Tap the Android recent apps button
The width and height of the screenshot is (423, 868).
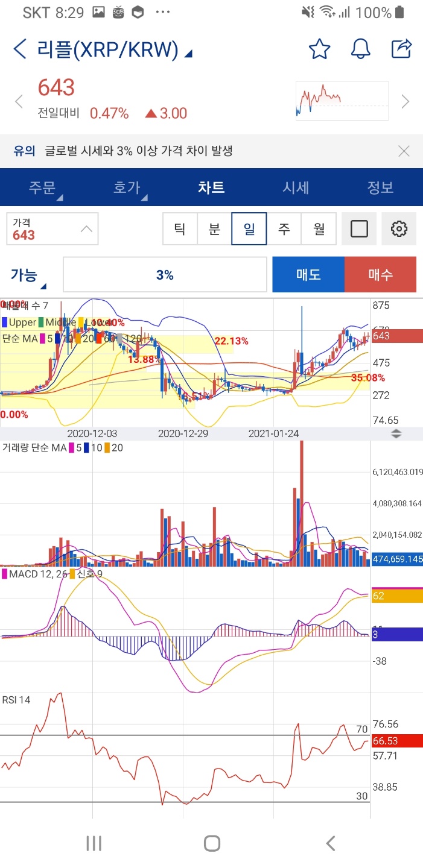click(x=94, y=843)
